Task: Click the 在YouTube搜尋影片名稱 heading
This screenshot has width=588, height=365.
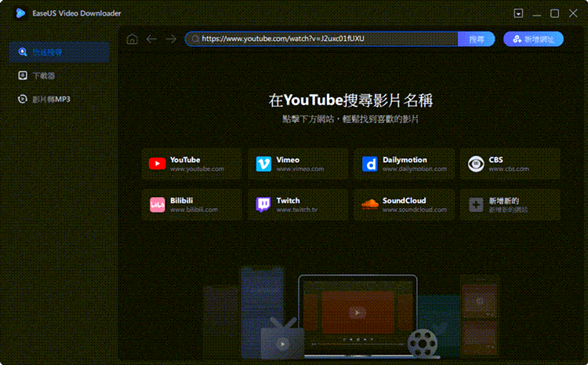Action: pos(350,100)
